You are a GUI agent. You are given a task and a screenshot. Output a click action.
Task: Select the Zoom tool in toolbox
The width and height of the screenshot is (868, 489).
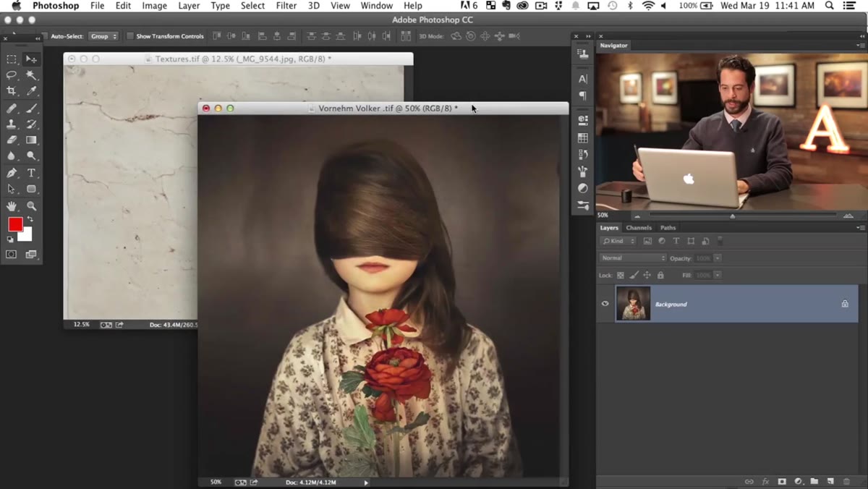(31, 206)
